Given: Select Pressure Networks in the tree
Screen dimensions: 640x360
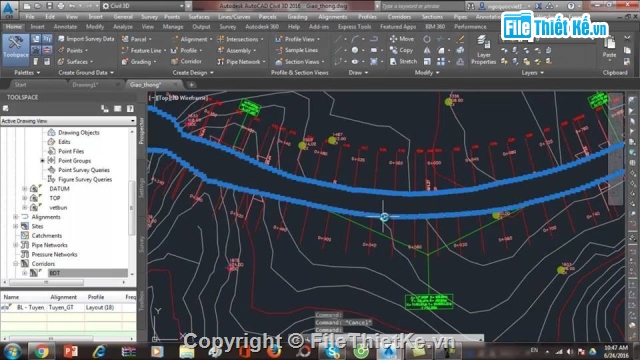Looking at the screenshot, I should 54,255.
